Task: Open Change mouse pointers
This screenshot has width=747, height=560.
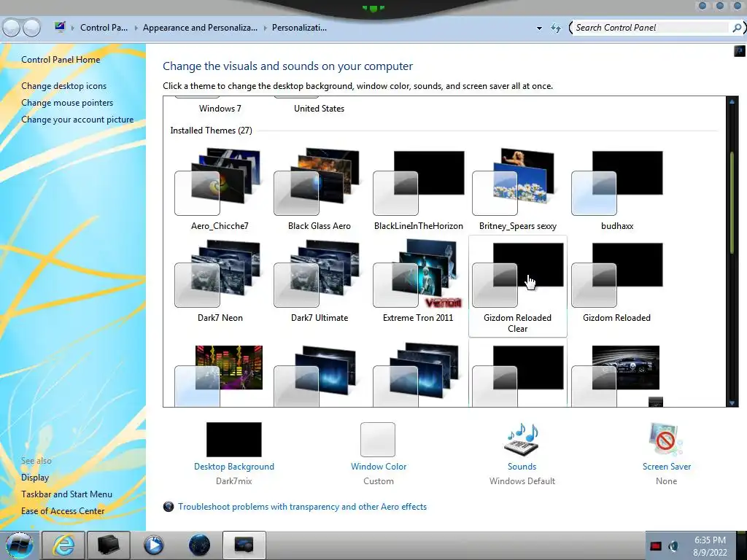Action: tap(67, 102)
